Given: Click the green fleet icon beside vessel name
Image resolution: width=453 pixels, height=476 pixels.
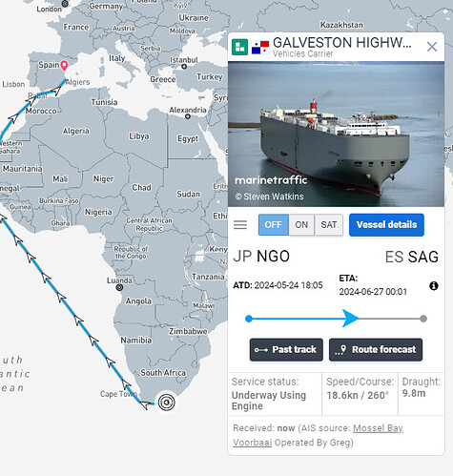Looking at the screenshot, I should (239, 47).
